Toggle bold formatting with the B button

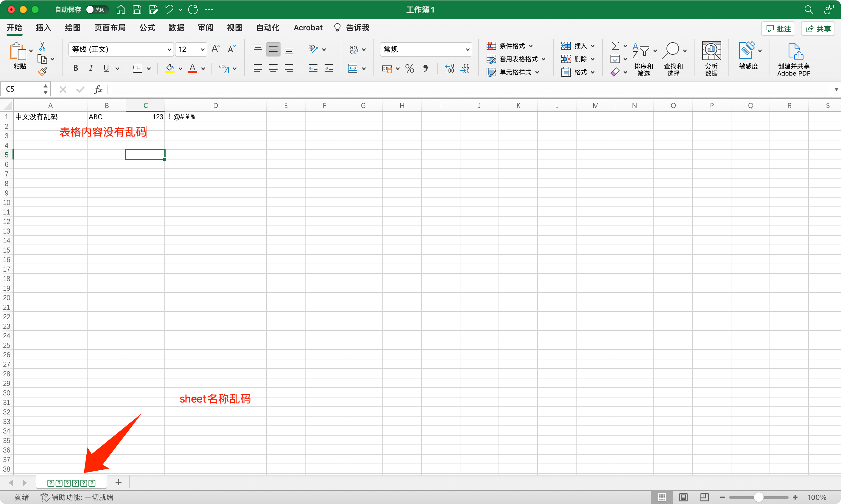[75, 68]
